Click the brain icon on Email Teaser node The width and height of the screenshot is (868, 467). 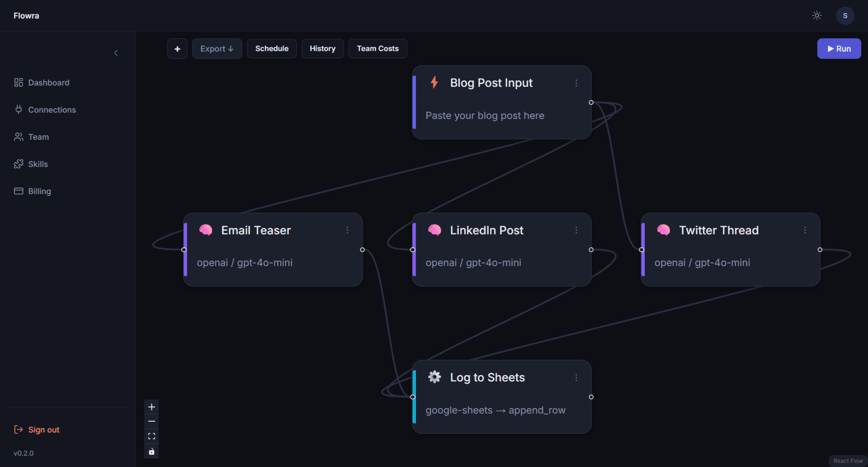[x=206, y=230]
